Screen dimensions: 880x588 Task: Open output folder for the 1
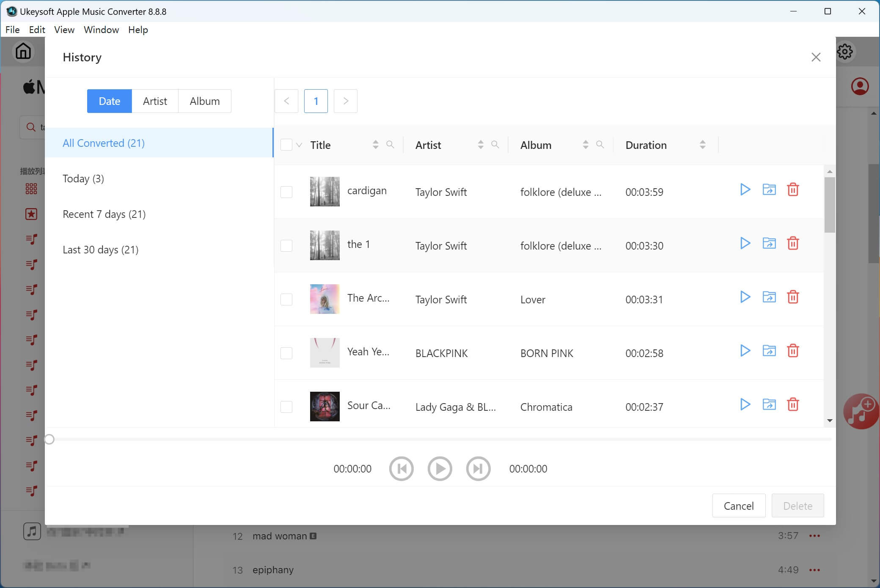(769, 243)
